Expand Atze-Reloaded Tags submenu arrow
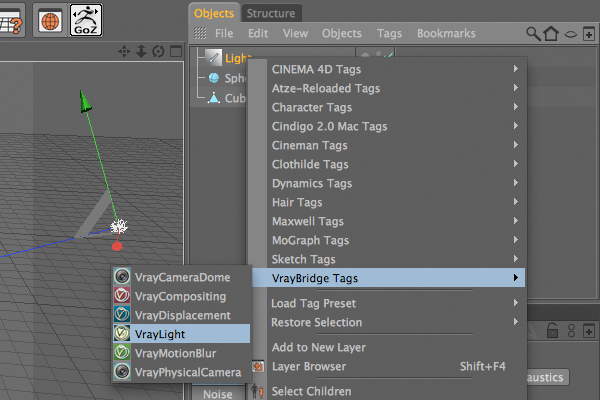The width and height of the screenshot is (600, 400). pos(516,88)
